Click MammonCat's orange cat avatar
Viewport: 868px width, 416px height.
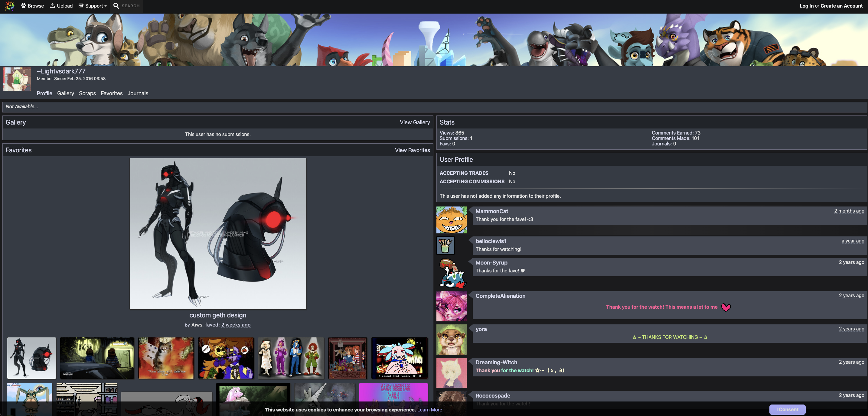[x=451, y=220]
